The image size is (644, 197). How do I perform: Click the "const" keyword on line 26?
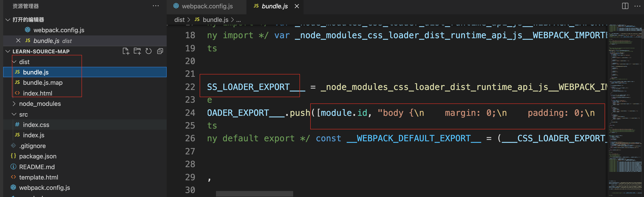[328, 138]
